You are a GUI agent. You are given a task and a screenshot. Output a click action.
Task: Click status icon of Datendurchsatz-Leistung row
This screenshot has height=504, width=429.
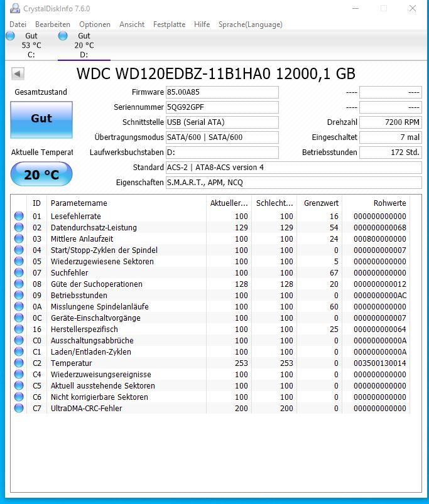(19, 227)
